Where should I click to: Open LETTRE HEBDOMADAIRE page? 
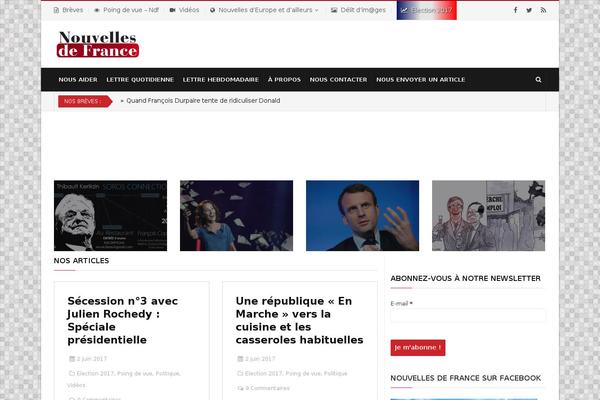coord(221,80)
